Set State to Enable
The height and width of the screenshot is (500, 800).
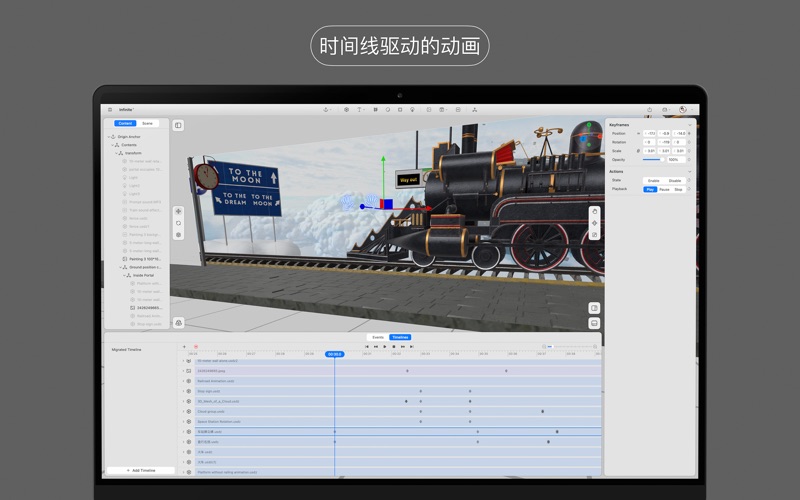pyautogui.click(x=651, y=181)
